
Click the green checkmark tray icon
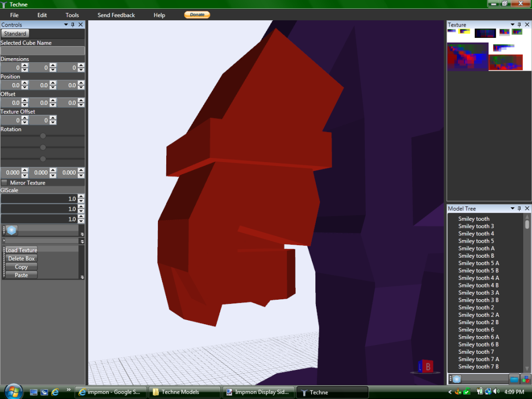click(467, 392)
